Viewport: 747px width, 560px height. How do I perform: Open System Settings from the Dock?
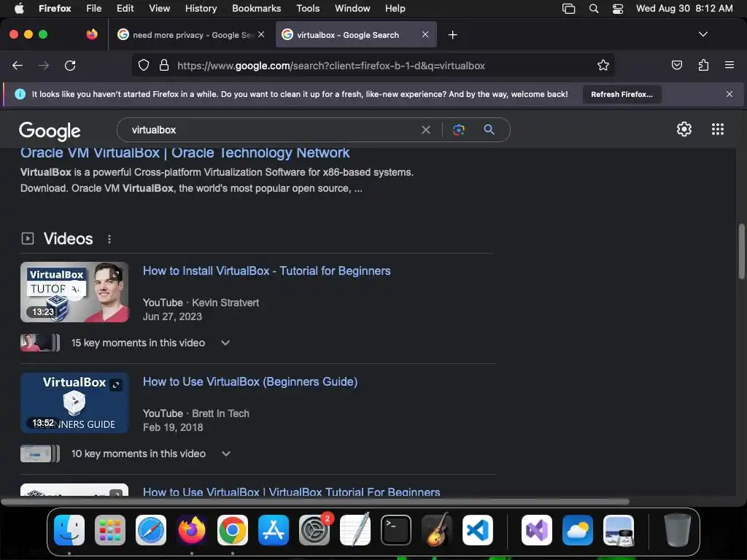point(314,530)
